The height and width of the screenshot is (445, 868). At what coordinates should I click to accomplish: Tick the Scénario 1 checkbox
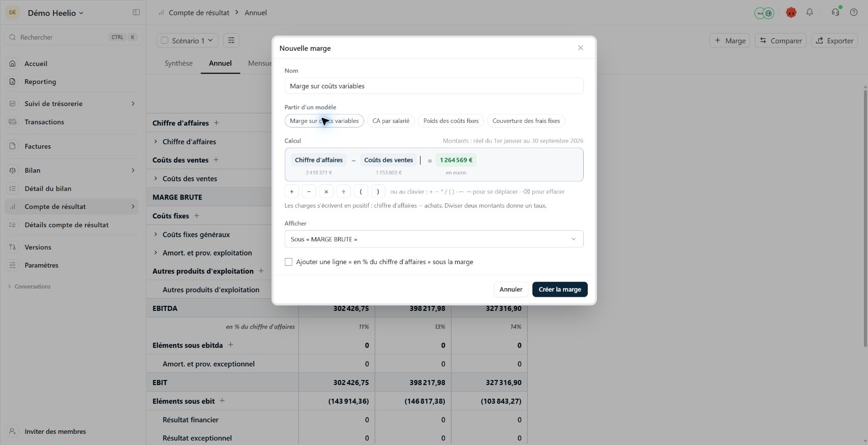click(165, 41)
